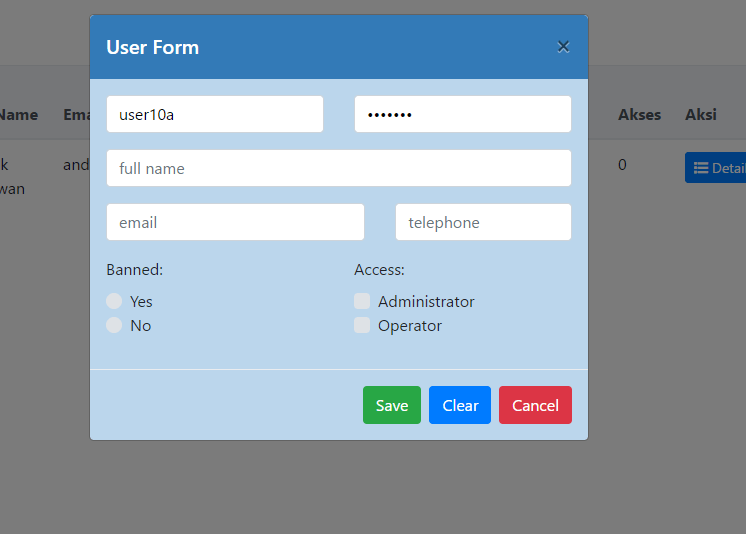Click the Aksi column header
Viewport: 746px width, 534px height.
[700, 114]
